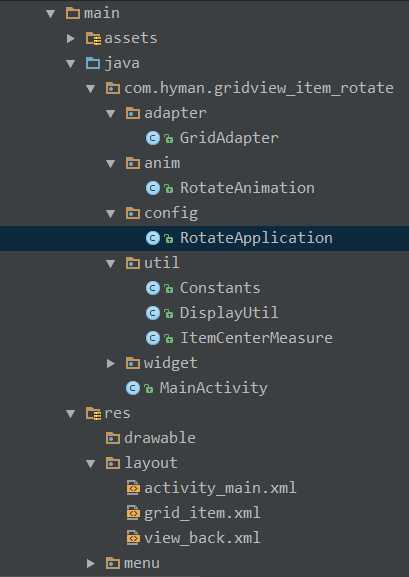Open the grid_item.xml file

[x=202, y=513]
